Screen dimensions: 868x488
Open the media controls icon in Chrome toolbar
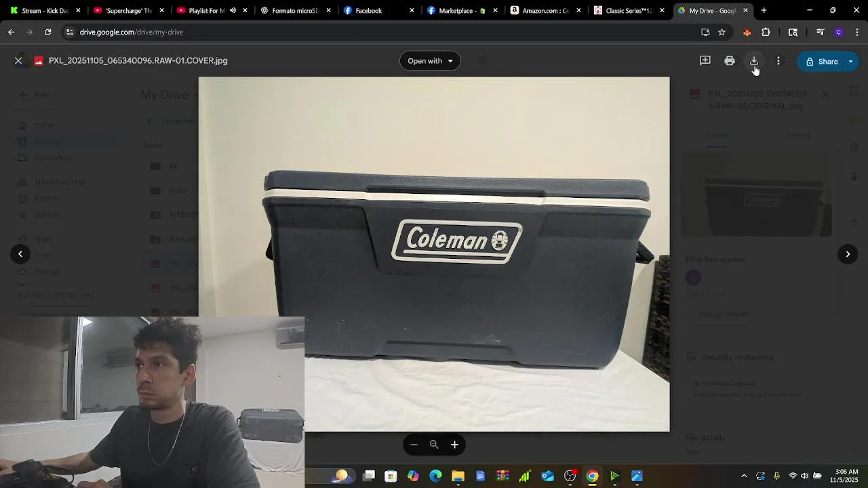coord(820,32)
